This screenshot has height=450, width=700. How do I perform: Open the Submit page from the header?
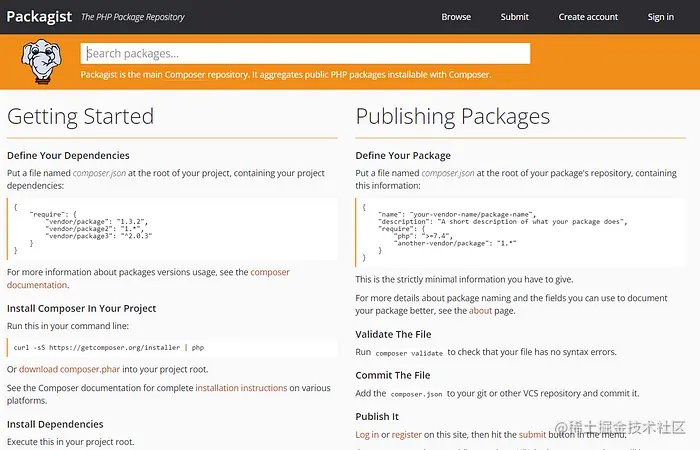(514, 17)
